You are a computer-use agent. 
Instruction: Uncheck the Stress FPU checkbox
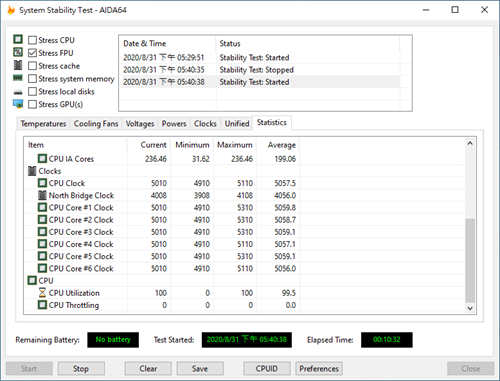click(32, 53)
